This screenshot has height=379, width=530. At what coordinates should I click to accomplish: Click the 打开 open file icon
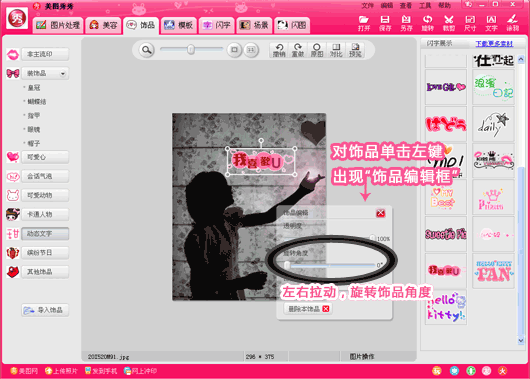364,23
